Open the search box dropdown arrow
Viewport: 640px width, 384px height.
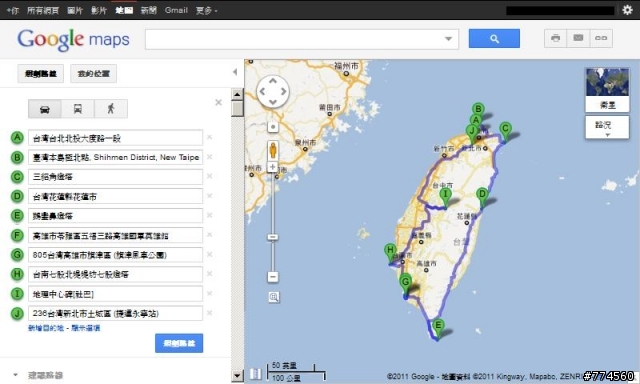tap(449, 39)
